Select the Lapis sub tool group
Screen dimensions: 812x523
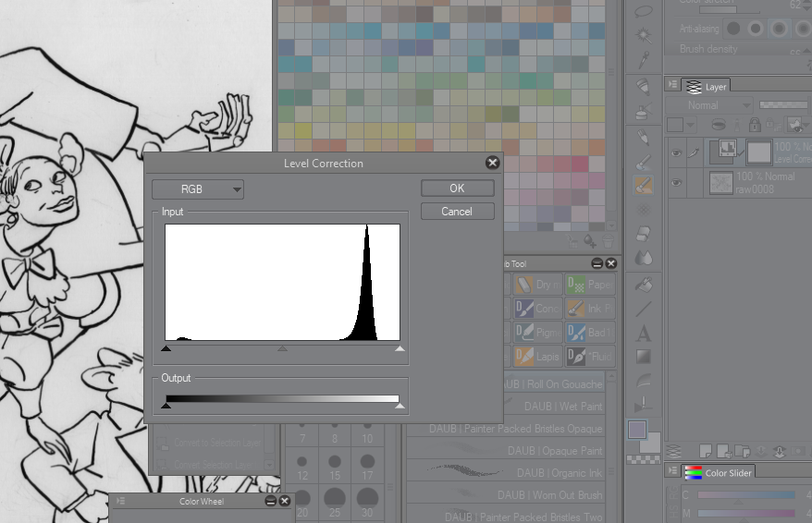click(x=537, y=357)
